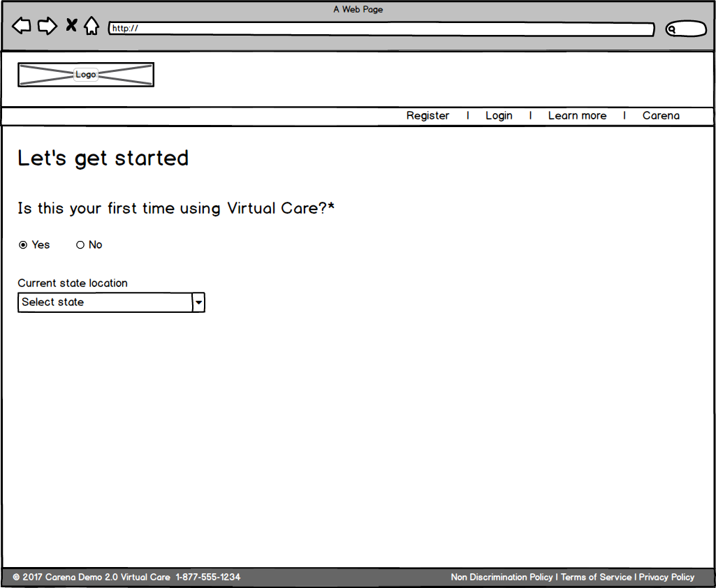
Task: Open the Login menu item
Action: [x=499, y=115]
